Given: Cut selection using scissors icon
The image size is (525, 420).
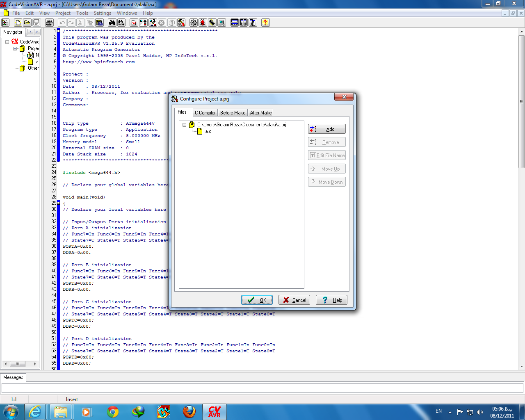Looking at the screenshot, I should click(80, 23).
